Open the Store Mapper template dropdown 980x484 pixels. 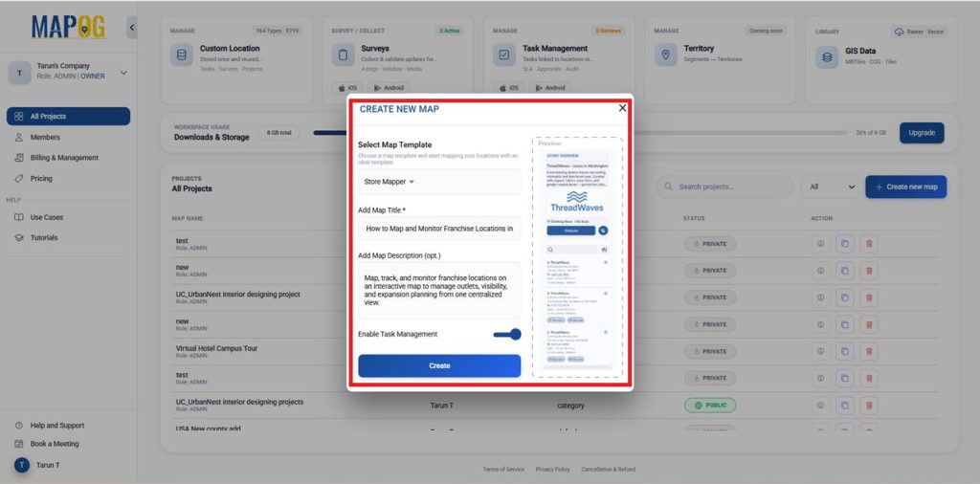438,182
